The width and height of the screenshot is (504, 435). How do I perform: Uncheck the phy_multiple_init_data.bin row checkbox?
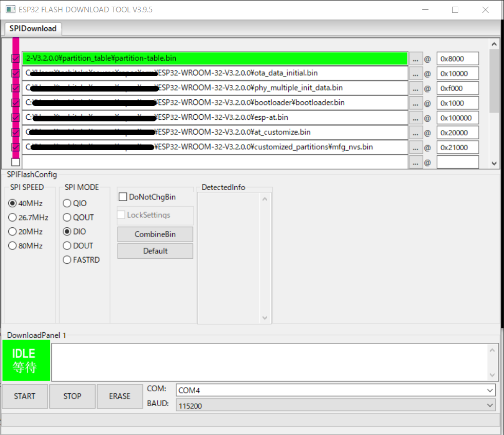(x=15, y=88)
